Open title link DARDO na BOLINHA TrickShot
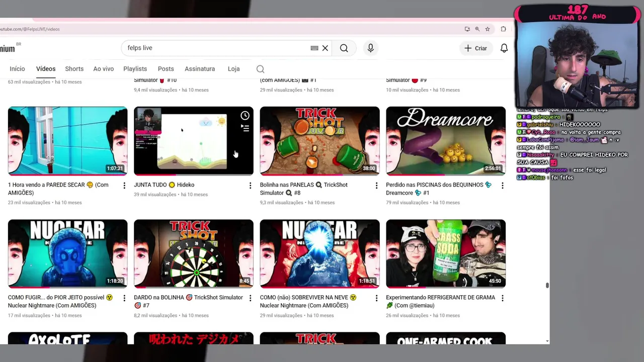 tap(188, 301)
